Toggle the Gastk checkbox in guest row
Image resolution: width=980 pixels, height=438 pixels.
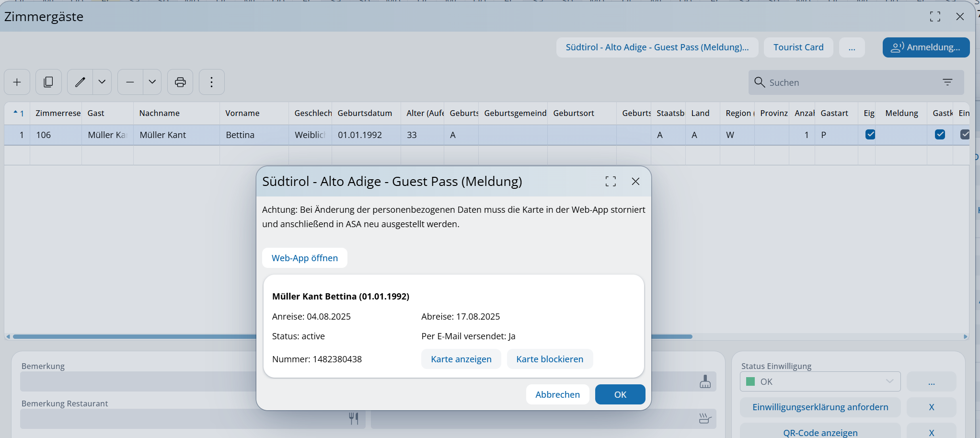coord(939,135)
